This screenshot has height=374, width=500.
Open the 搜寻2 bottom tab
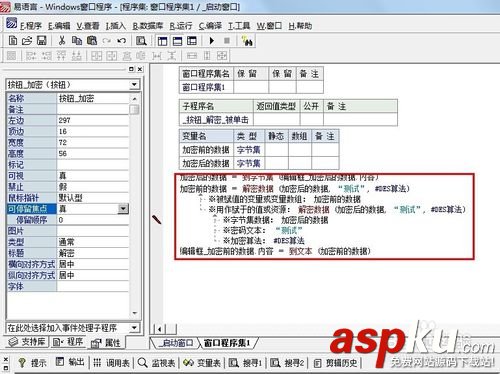click(287, 362)
